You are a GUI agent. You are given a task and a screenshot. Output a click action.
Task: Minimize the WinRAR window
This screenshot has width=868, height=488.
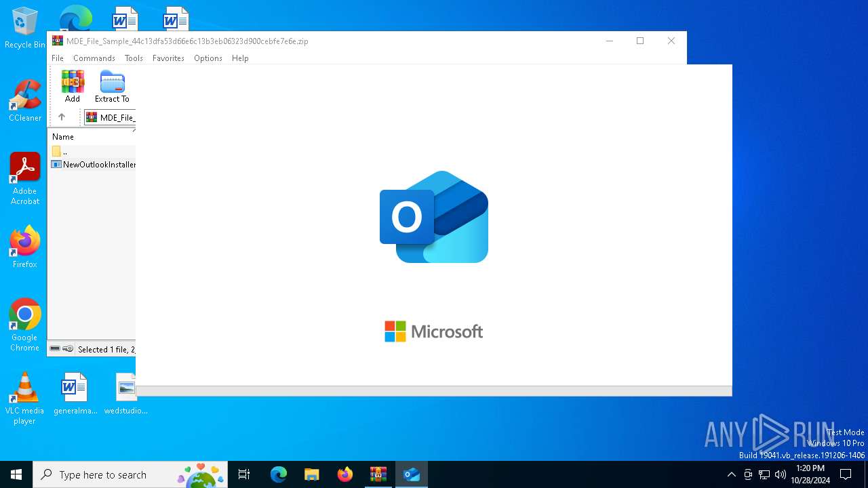(x=609, y=41)
